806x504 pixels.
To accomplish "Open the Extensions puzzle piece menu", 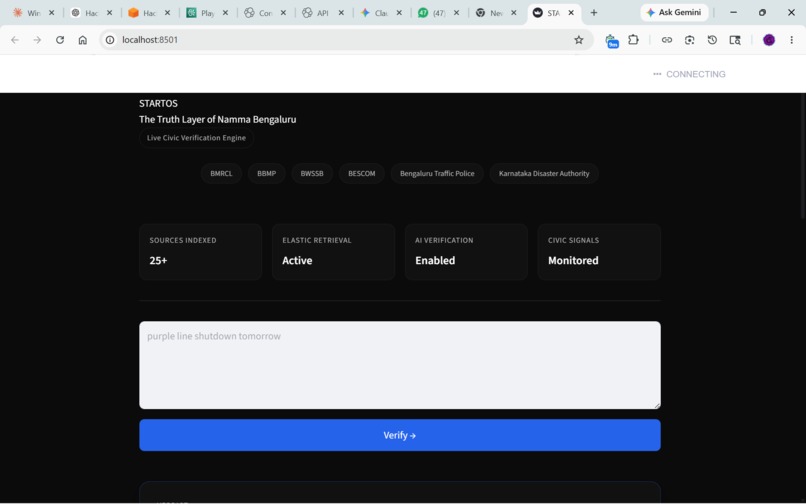I will (633, 40).
